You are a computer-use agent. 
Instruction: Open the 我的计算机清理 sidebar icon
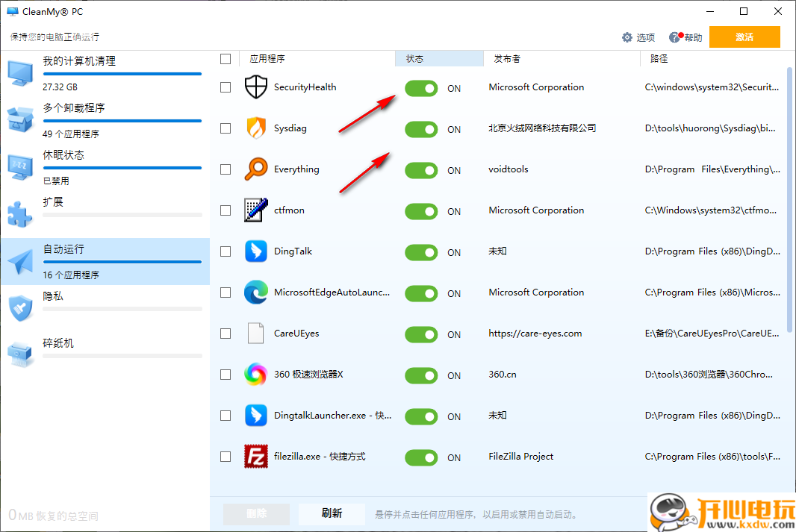tap(19, 72)
